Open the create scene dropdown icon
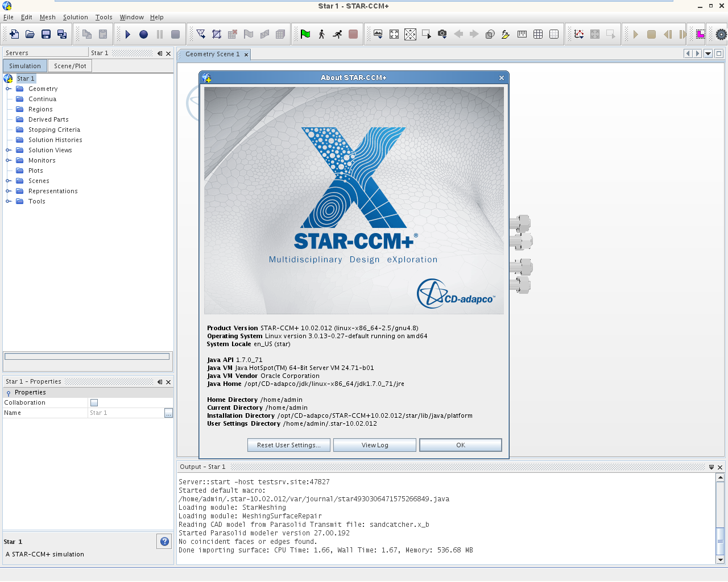Viewport: 728px width, 582px height. coord(378,34)
